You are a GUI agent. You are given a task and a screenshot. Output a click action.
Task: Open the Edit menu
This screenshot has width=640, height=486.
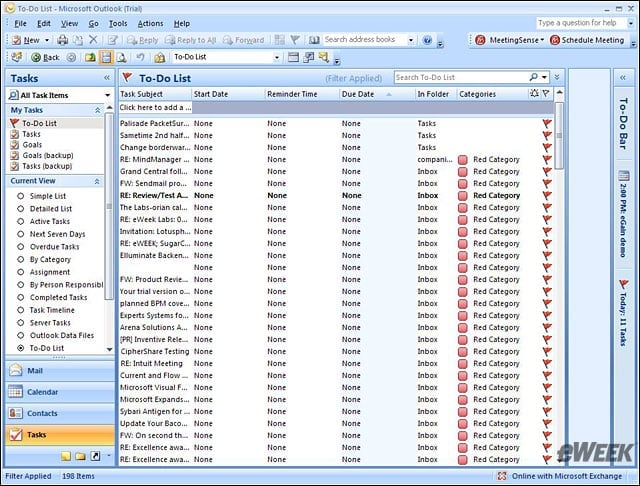point(44,24)
